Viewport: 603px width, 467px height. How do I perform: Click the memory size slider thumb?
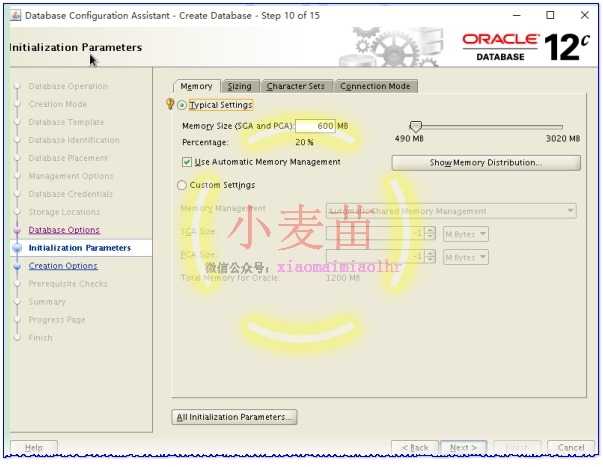click(x=415, y=126)
